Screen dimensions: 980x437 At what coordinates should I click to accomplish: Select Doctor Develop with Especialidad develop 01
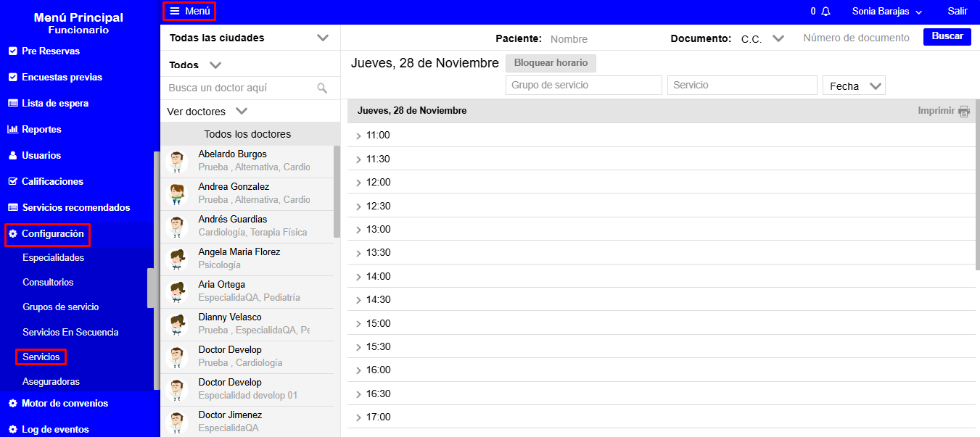coord(247,390)
